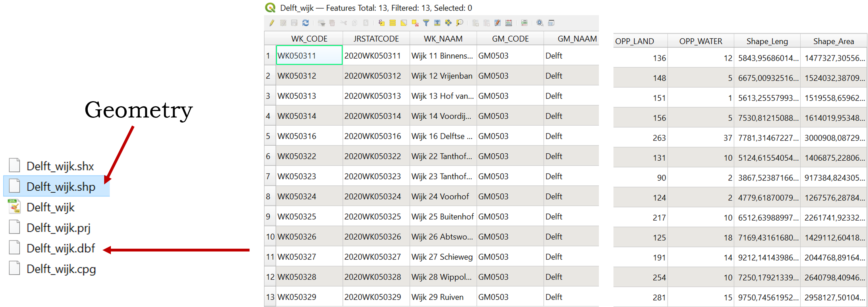
Task: Click the Shape_Leng column header
Action: pyautogui.click(x=767, y=41)
